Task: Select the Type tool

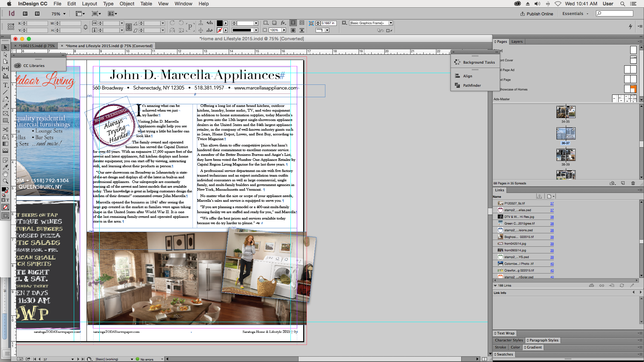Action: tap(5, 85)
